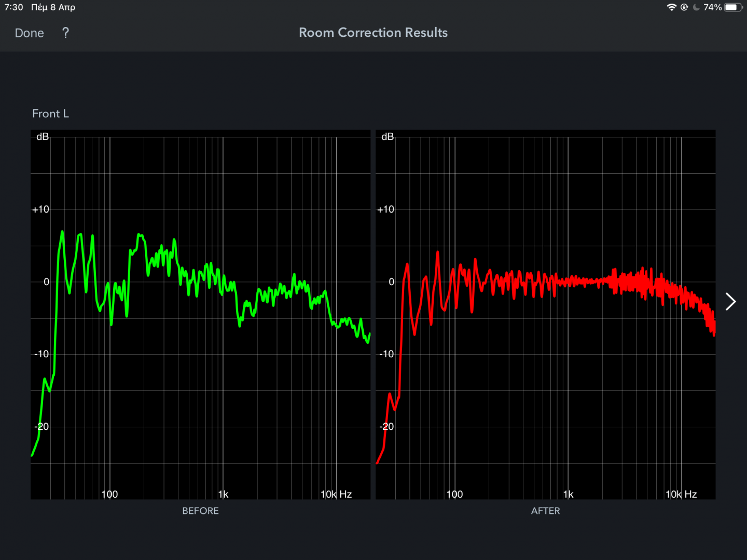Tap the Room Correction Results title
The width and height of the screenshot is (747, 560).
coord(373,33)
